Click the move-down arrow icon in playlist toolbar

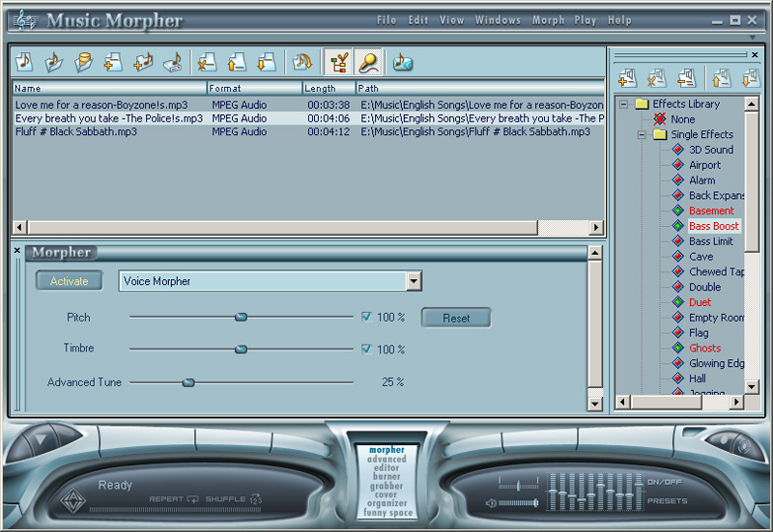pyautogui.click(x=265, y=63)
